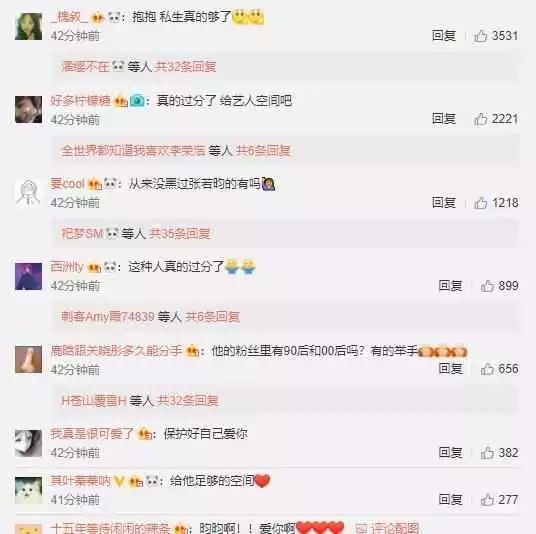Like the comment with 3531 likes
This screenshot has width=536, height=534.
[481, 36]
